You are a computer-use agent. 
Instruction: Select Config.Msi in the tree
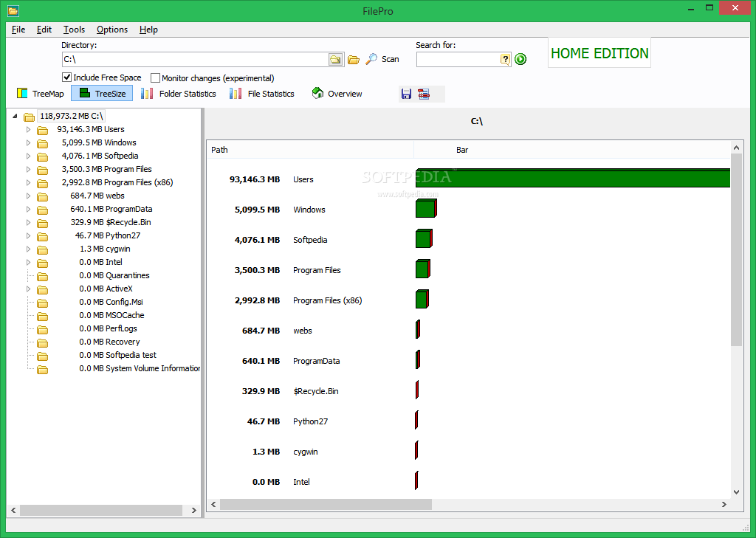pyautogui.click(x=111, y=302)
